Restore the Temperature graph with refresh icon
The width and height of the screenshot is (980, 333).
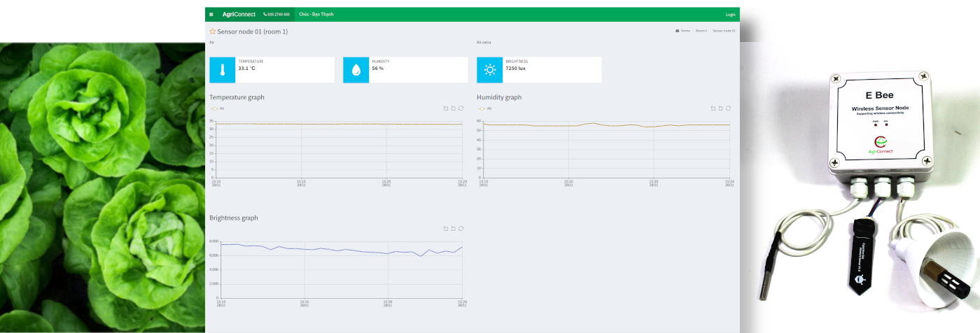tap(461, 108)
